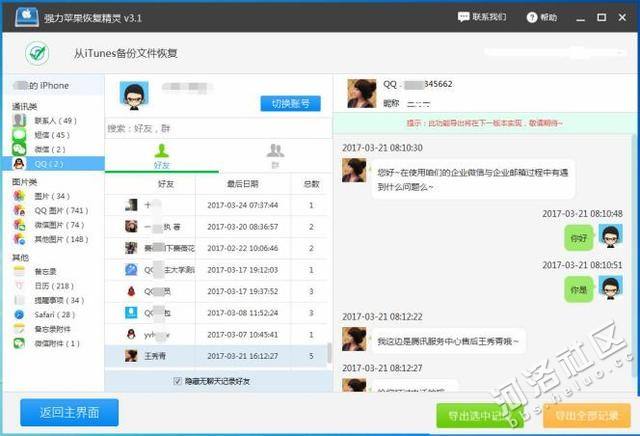Click the 导出选中记录 green button
Screen dimensions: 640x436
478,416
